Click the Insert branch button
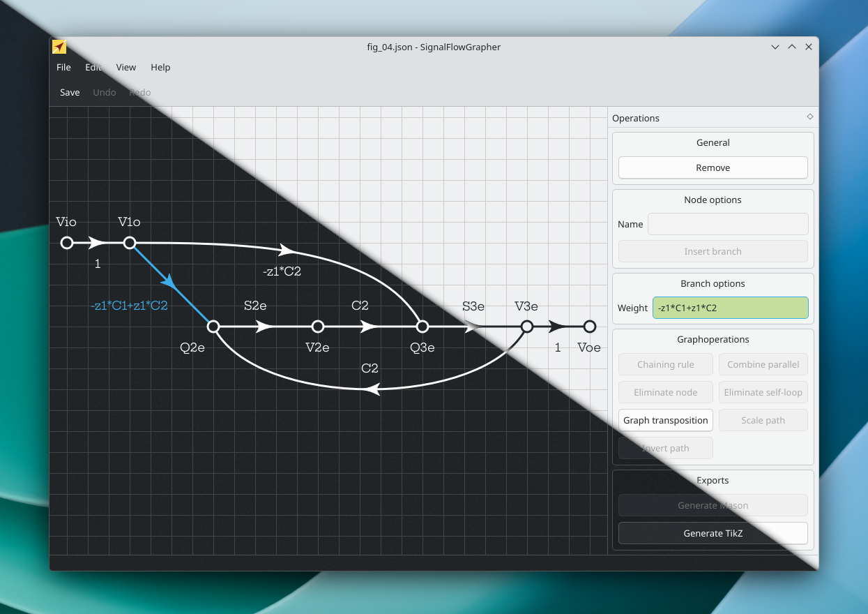This screenshot has width=868, height=614. coord(713,251)
